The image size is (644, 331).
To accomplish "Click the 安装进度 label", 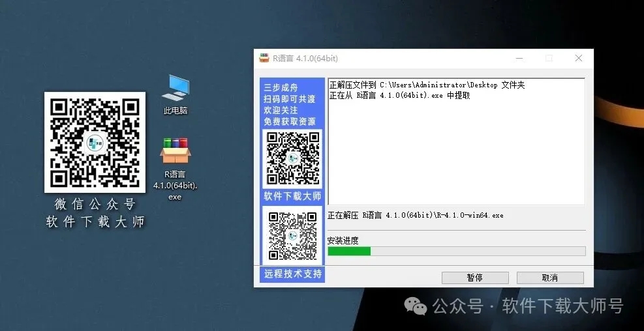I will pos(343,241).
